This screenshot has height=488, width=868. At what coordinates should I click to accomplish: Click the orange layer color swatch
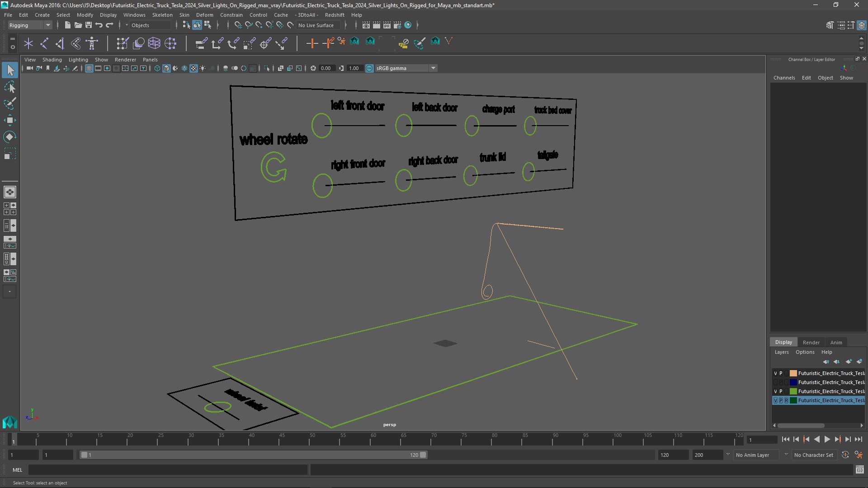[x=793, y=373]
